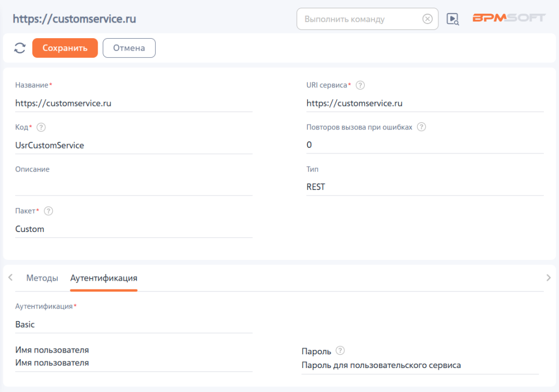Save the service with Сохранить button
Viewport: 559px width, 392px height.
point(65,48)
